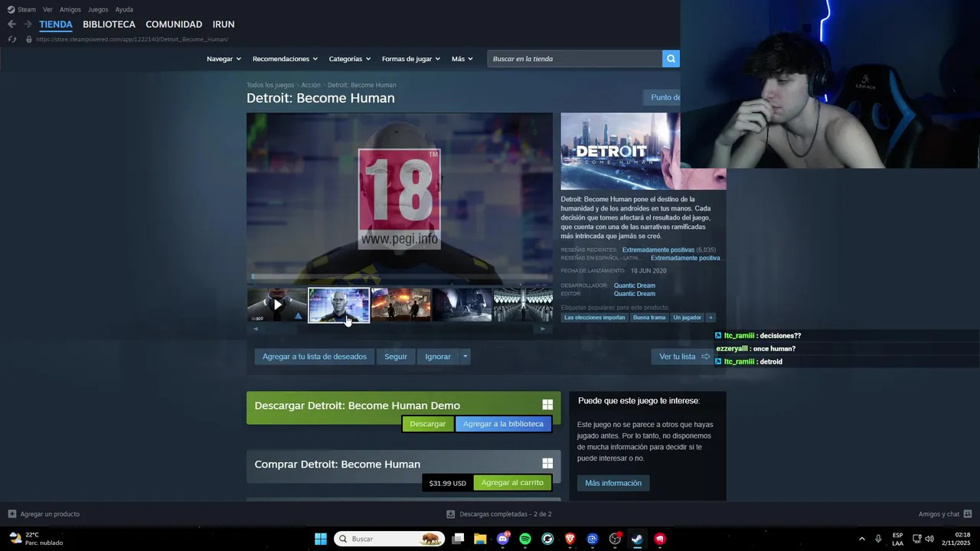
Task: Go back with the Steam back arrow
Action: point(11,24)
